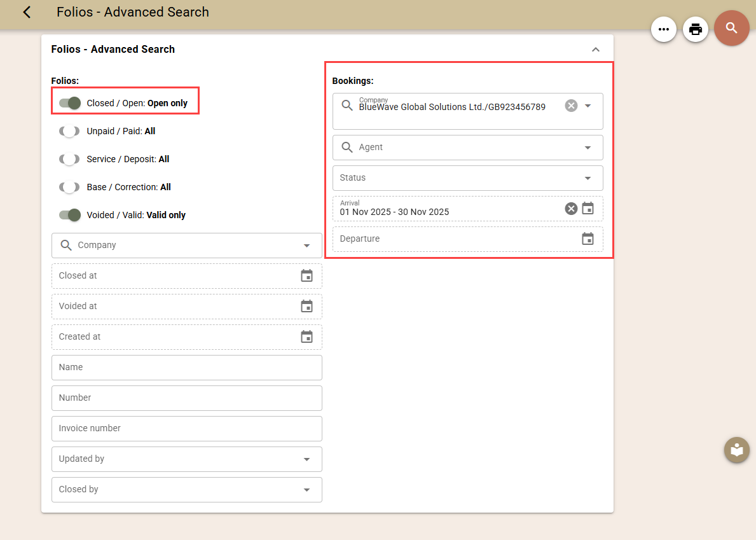
Task: Open the Voided at calendar picker
Action: [306, 306]
